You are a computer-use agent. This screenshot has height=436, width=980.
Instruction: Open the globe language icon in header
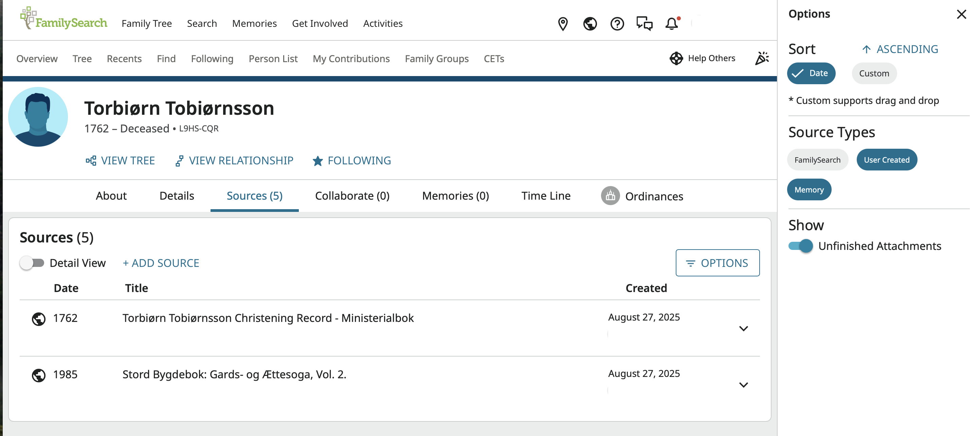pos(590,23)
